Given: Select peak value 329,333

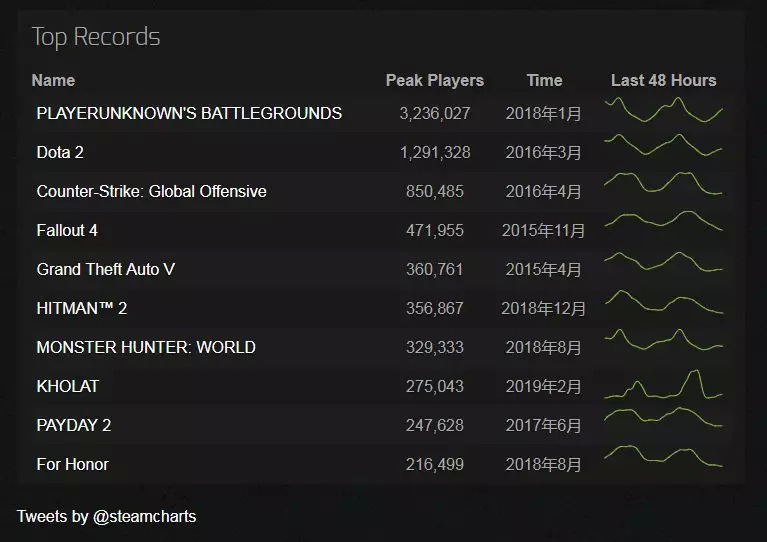Looking at the screenshot, I should pyautogui.click(x=435, y=347).
